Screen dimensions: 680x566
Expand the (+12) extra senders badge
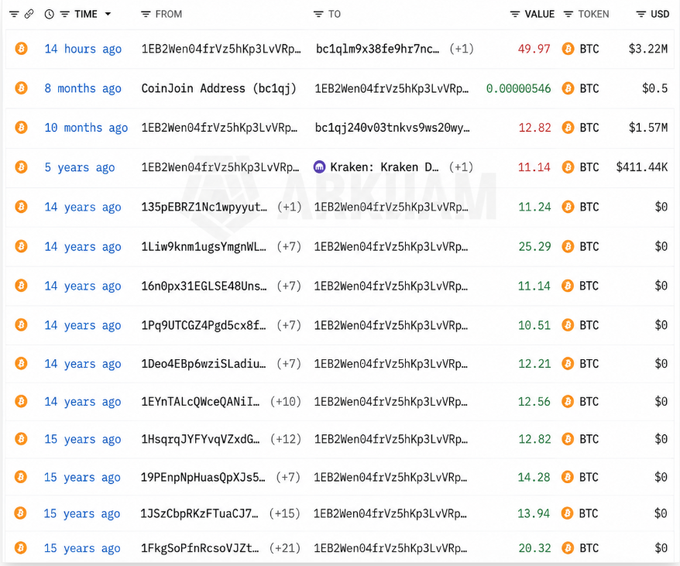(x=285, y=439)
